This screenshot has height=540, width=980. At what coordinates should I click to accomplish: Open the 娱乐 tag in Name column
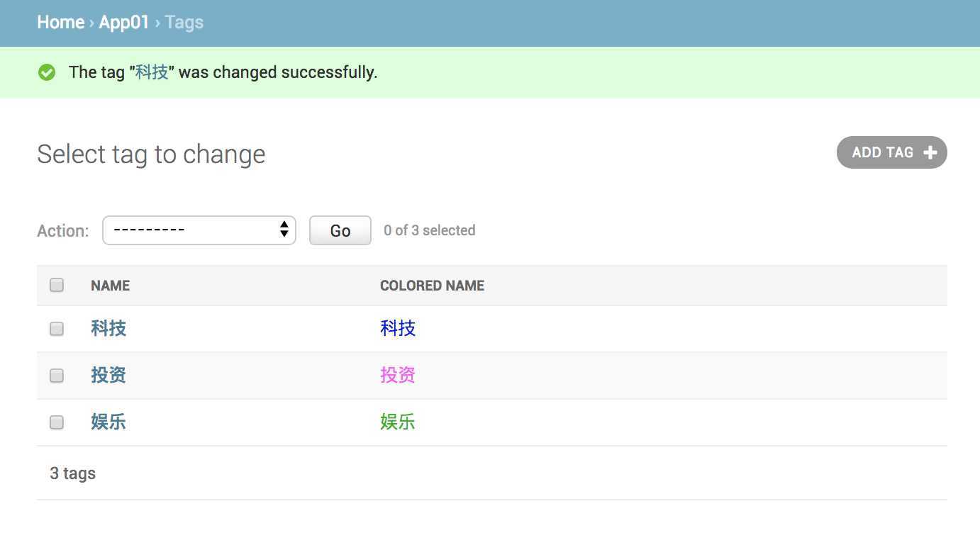point(108,422)
